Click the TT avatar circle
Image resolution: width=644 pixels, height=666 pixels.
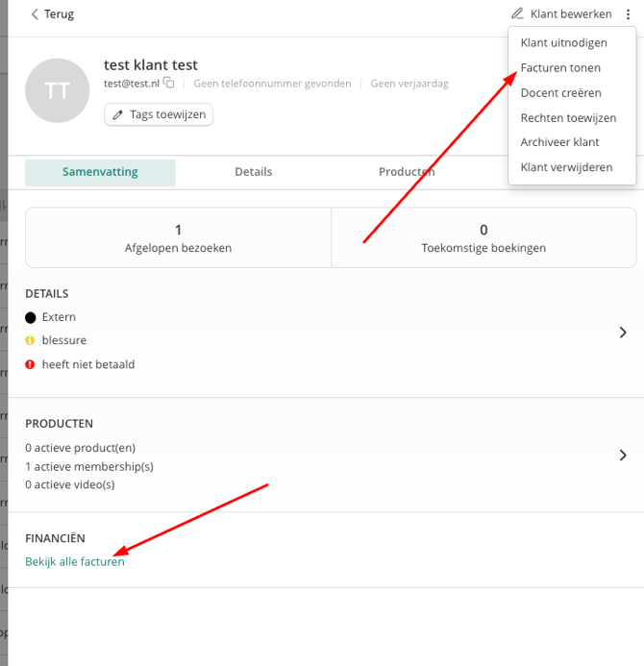pos(58,90)
